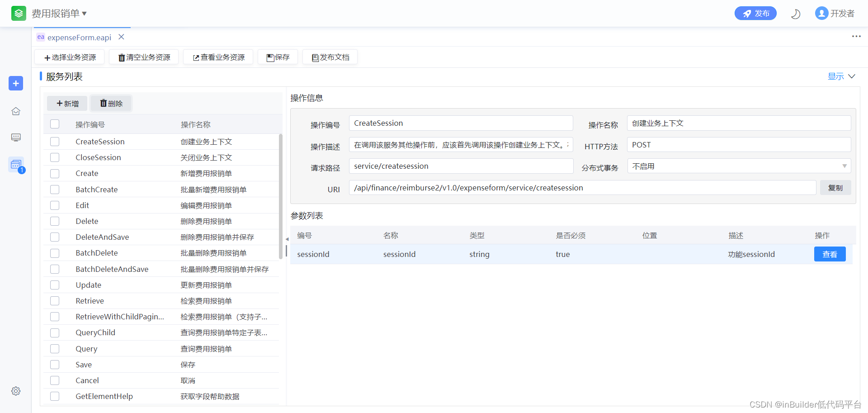
Task: Click the 新增 add button
Action: tap(67, 104)
